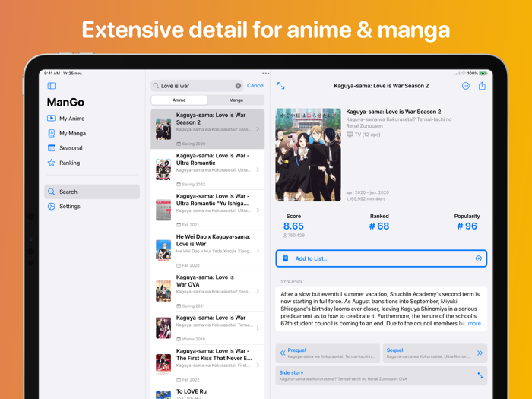The width and height of the screenshot is (532, 399).
Task: Tap the share icon
Action: (482, 86)
